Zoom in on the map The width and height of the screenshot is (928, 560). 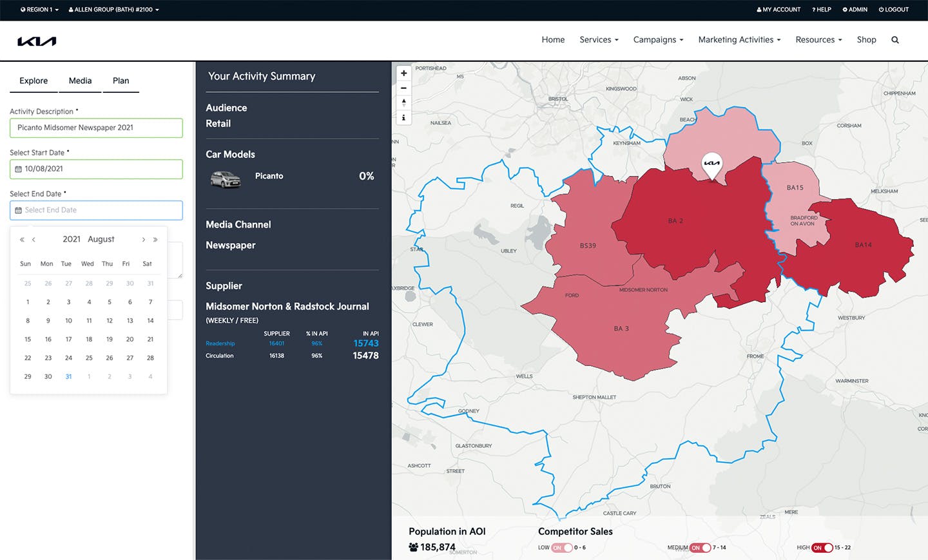403,73
